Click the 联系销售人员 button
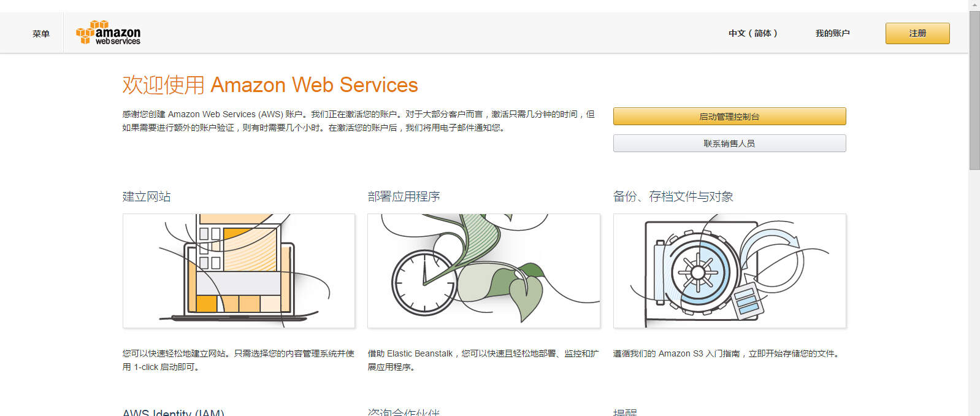The height and width of the screenshot is (416, 980). [x=729, y=144]
